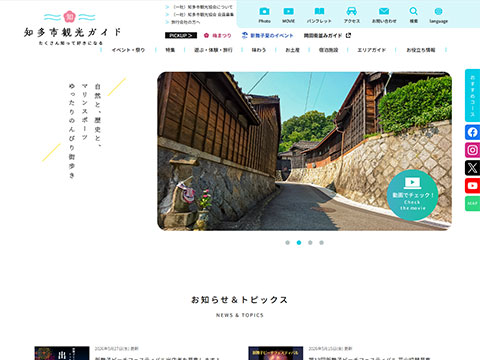Click the Facebook icon in the side bar

472,132
